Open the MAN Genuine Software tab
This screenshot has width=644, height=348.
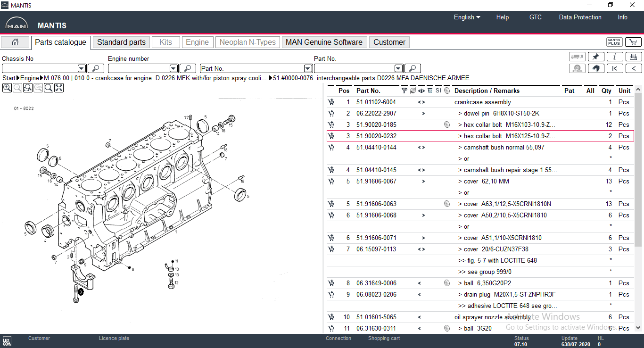(x=324, y=42)
